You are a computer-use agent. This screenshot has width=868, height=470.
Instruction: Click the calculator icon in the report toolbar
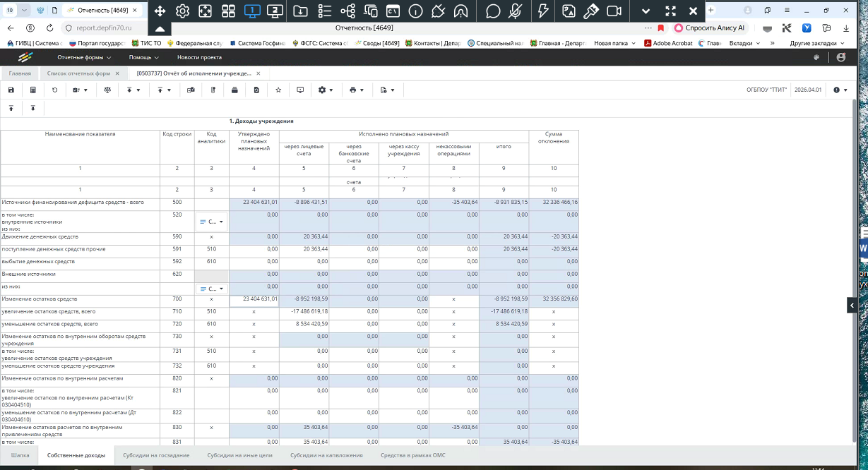click(x=32, y=90)
